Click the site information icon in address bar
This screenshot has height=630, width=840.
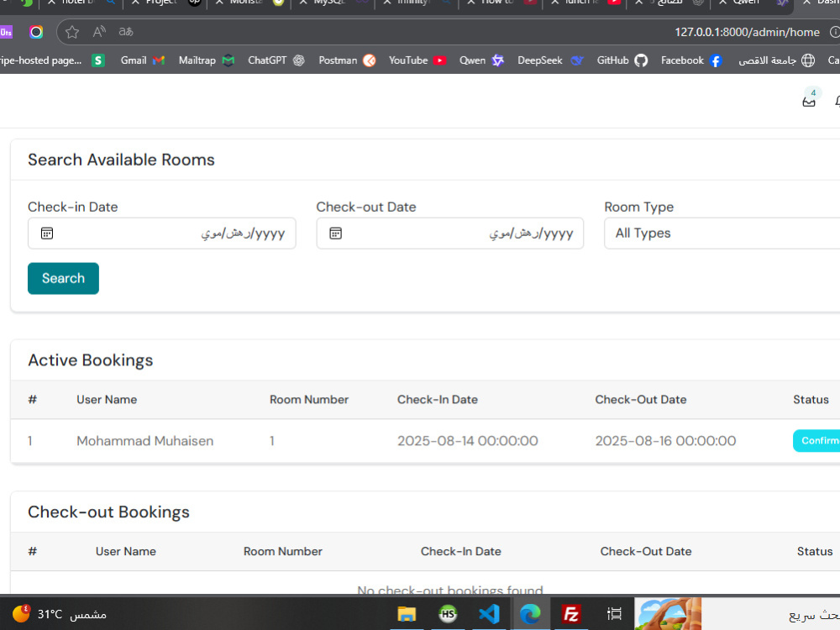click(x=834, y=32)
